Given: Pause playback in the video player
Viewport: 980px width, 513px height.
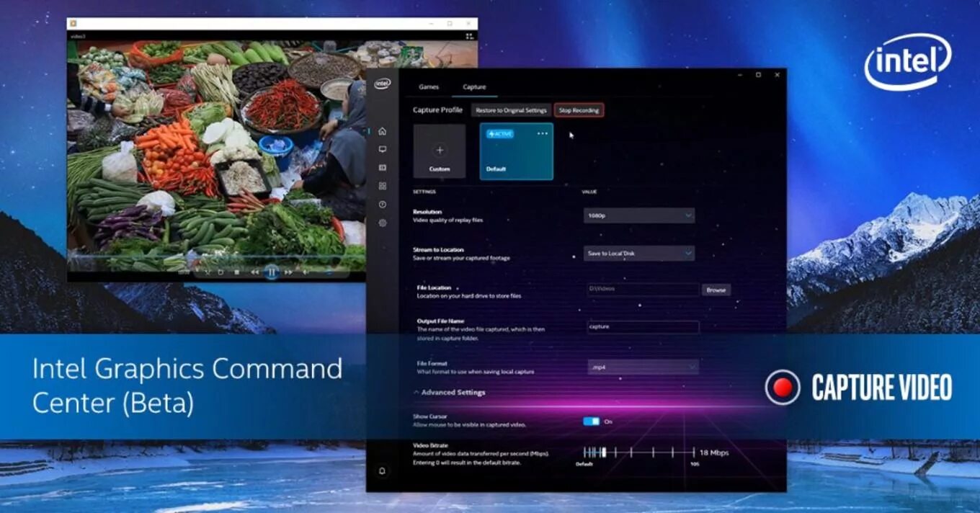Looking at the screenshot, I should click(x=272, y=272).
